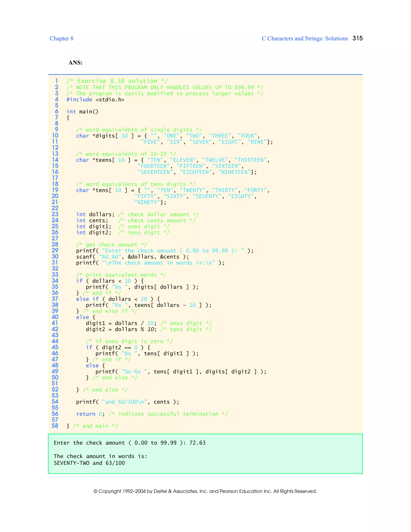
Task: Click the 'Chapter 8' header text
Action: (x=61, y=39)
